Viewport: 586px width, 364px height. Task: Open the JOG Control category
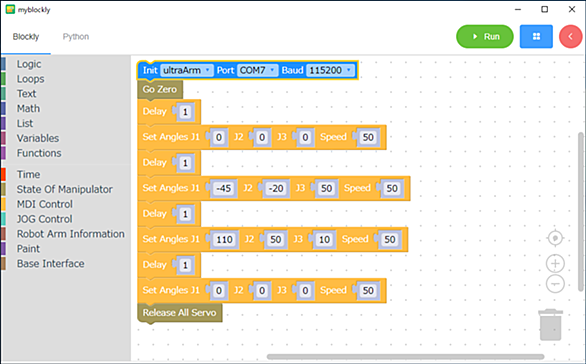point(44,219)
